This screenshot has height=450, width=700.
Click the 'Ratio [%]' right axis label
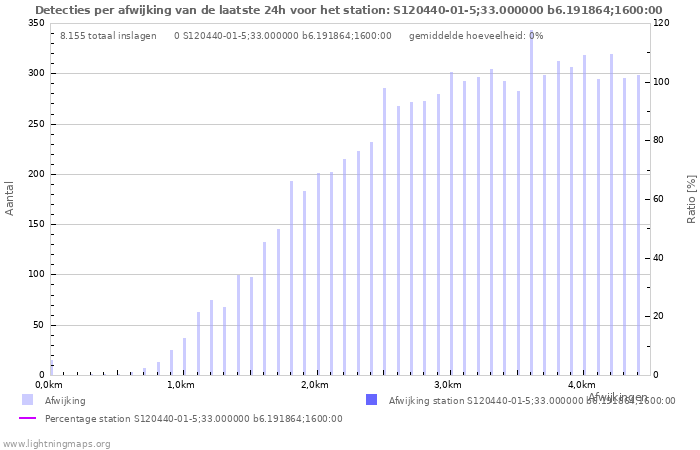[691, 199]
